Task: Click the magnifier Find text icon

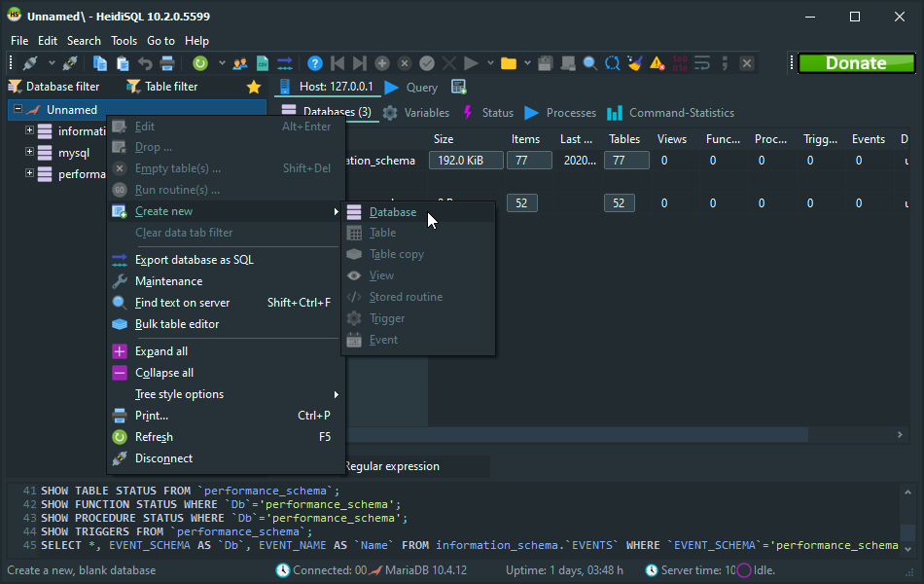Action: [589, 63]
